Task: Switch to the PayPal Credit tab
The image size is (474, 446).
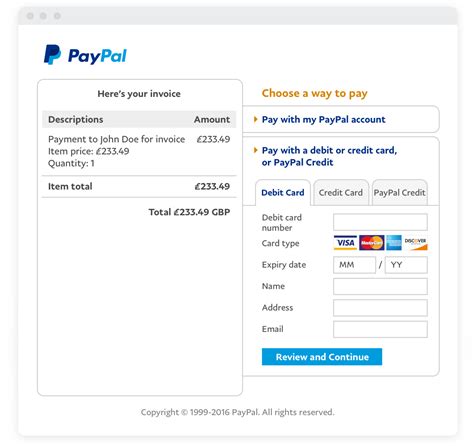Action: click(399, 193)
